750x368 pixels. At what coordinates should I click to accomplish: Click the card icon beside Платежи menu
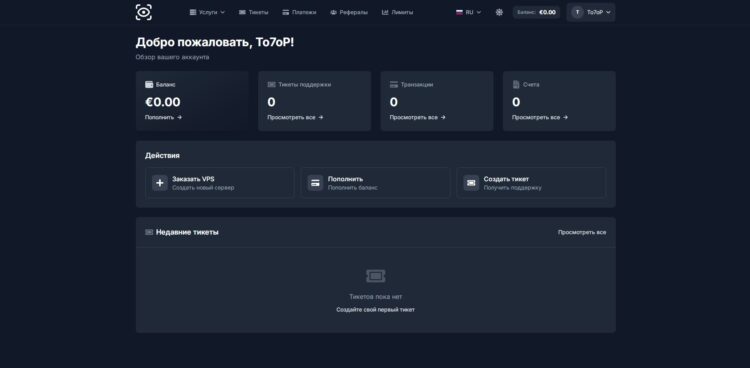(x=286, y=12)
